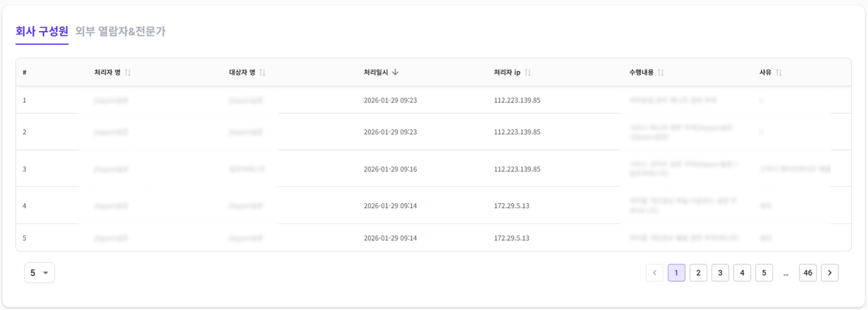868x310 pixels.
Task: Jump to page 3
Action: pyautogui.click(x=720, y=273)
